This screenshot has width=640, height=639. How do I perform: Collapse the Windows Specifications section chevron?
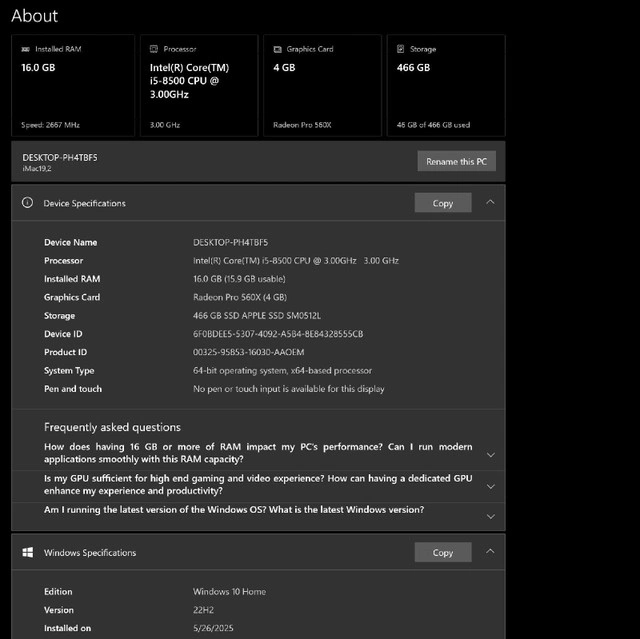pos(490,551)
